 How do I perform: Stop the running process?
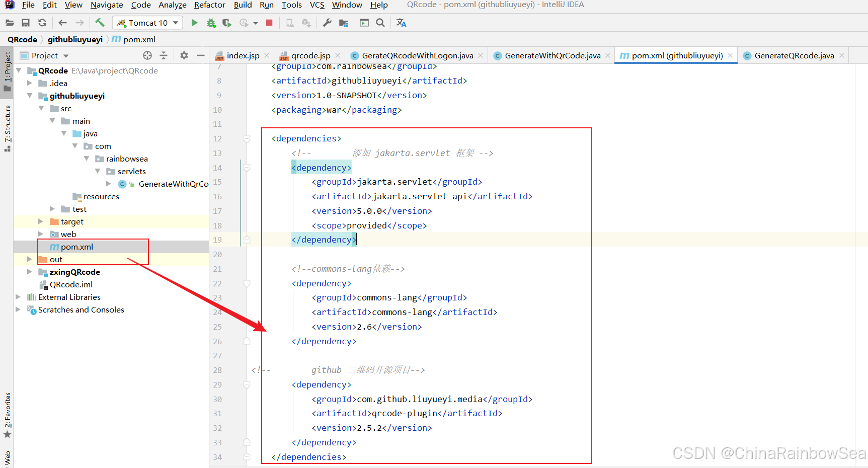click(x=269, y=23)
